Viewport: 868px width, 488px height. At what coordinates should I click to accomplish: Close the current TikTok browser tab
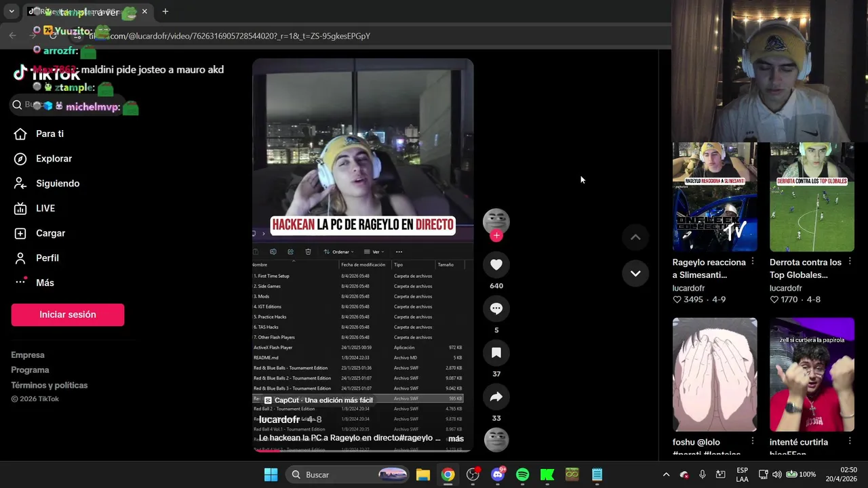pyautogui.click(x=144, y=12)
